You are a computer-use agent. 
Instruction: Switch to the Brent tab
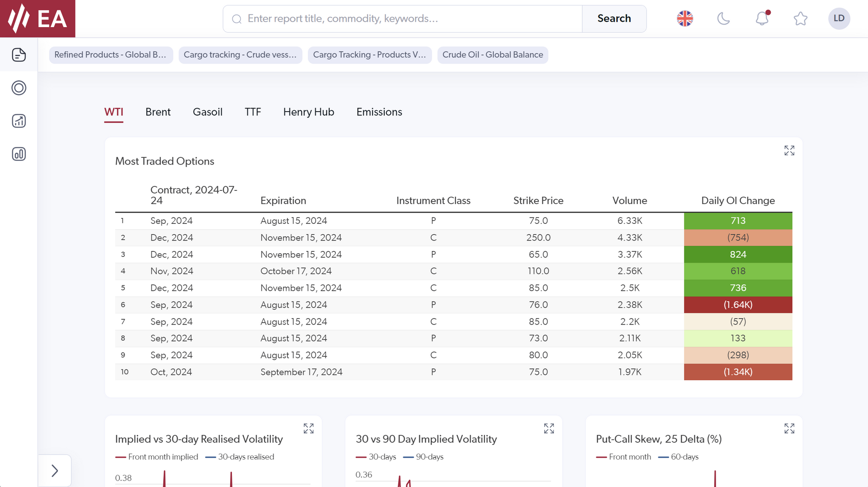click(x=158, y=112)
